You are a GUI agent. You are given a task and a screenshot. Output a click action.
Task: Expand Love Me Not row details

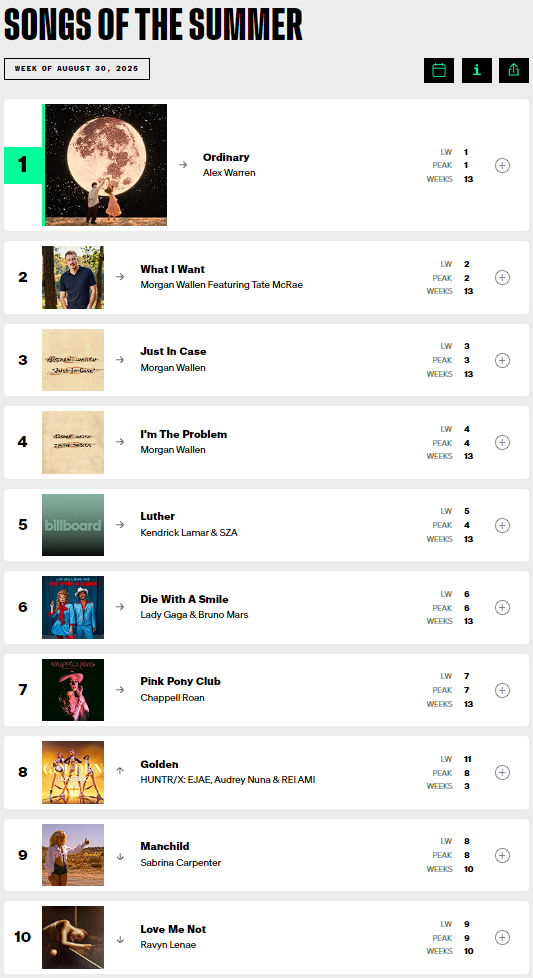[x=502, y=937]
